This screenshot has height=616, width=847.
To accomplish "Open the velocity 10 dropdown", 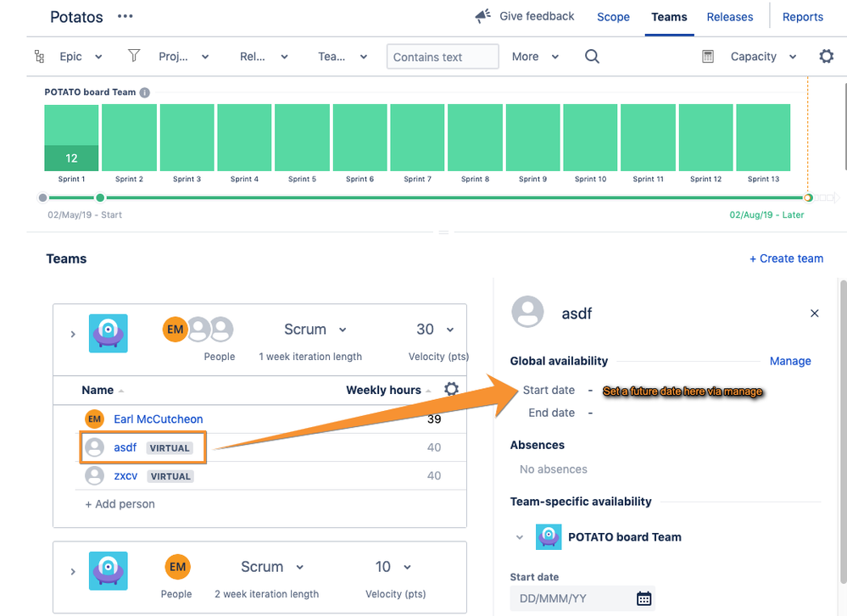I will tap(393, 567).
